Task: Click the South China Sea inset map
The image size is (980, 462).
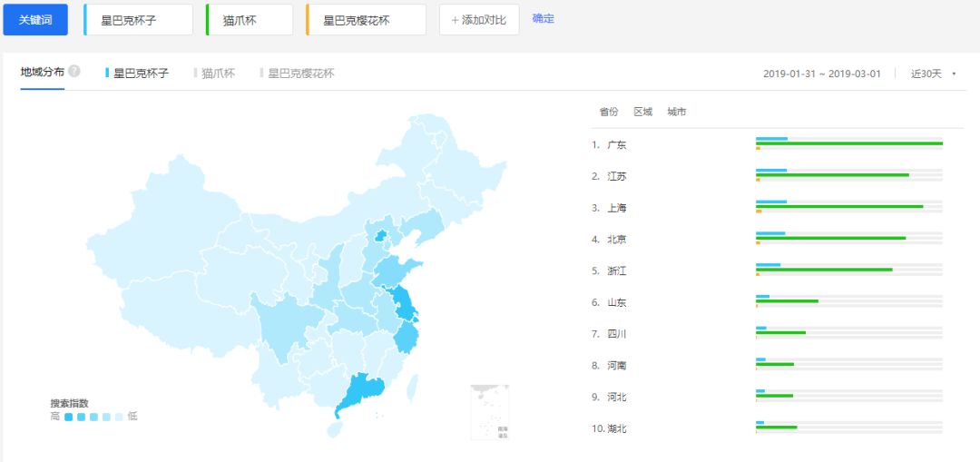Action: coord(490,412)
